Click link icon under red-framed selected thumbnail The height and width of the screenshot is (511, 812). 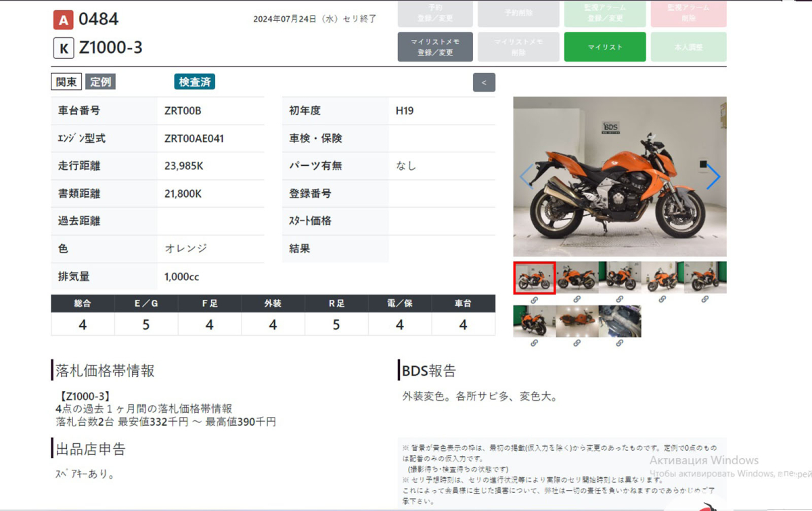534,300
